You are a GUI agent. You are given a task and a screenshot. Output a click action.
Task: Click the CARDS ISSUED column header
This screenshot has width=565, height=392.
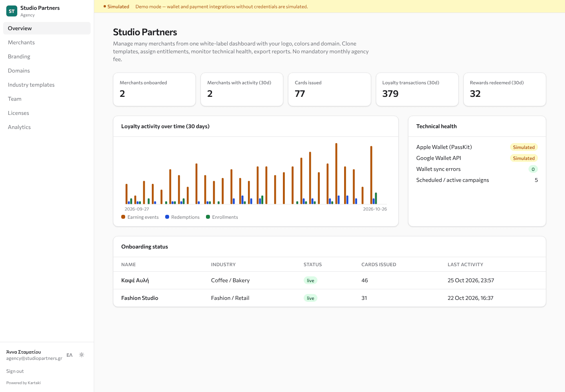point(379,265)
